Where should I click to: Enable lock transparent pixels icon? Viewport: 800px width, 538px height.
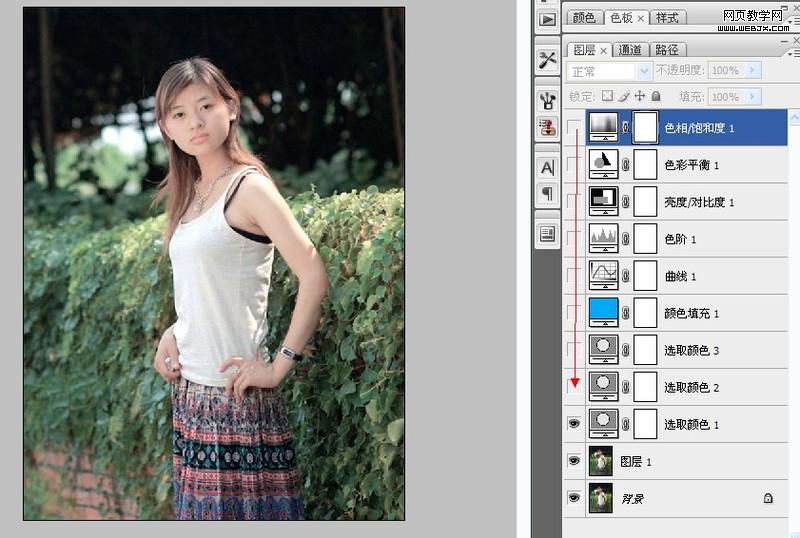[607, 96]
